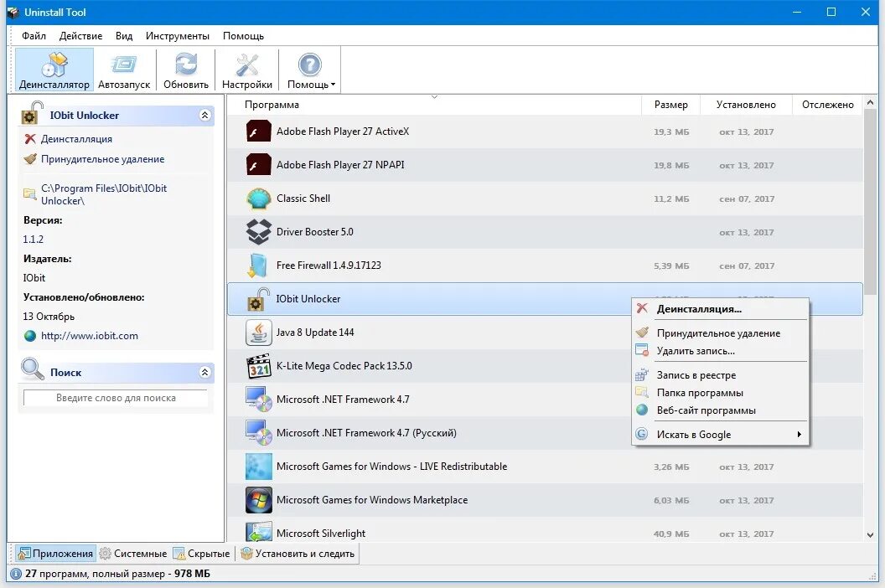Open the Файл menu
885x588 pixels.
[x=34, y=36]
